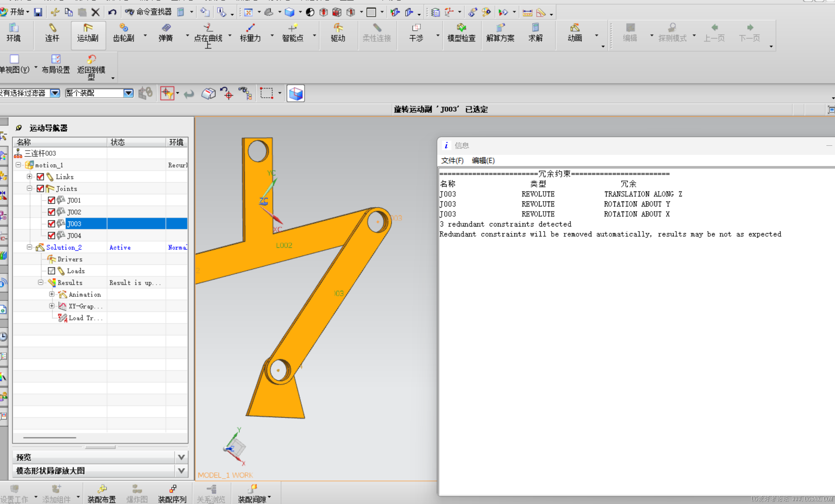Click the 装配布置 icon at bottom
835x504 pixels.
(x=101, y=493)
